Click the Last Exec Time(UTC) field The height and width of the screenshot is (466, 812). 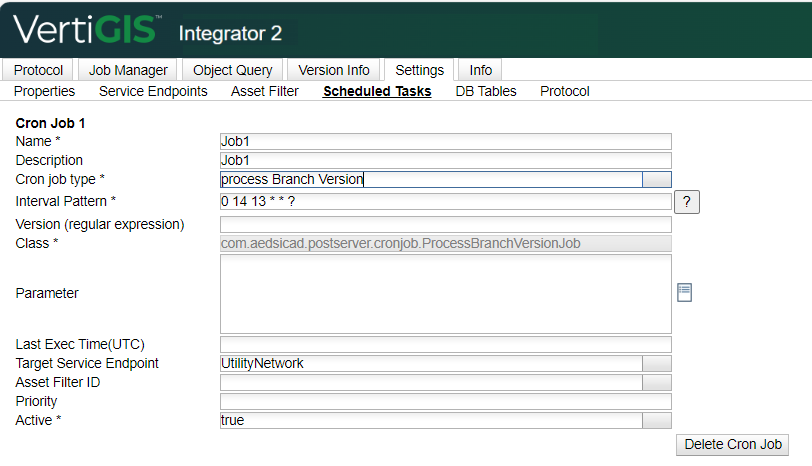(445, 344)
